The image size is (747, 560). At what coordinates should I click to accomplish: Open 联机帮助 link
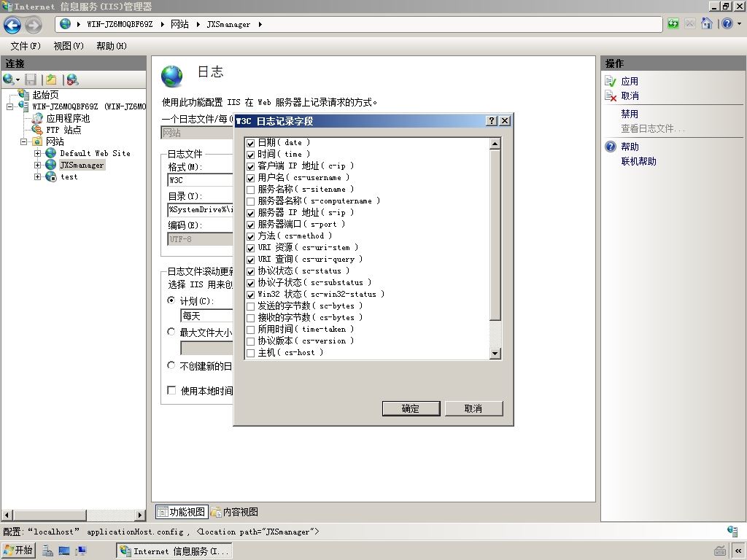tap(638, 161)
